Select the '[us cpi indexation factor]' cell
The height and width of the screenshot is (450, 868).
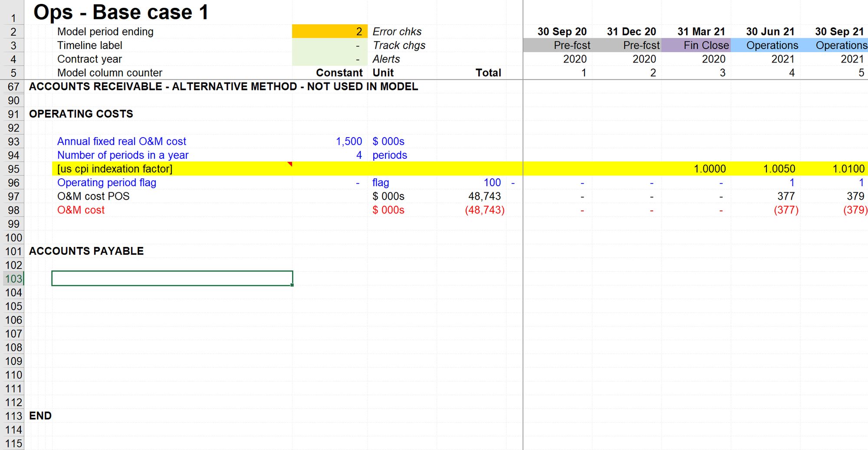(x=172, y=169)
